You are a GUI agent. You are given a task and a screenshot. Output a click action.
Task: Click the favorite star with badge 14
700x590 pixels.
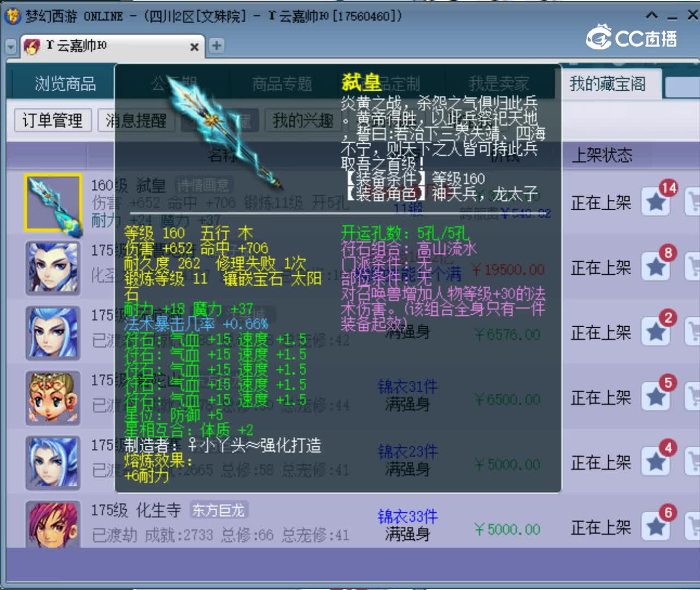pyautogui.click(x=656, y=203)
